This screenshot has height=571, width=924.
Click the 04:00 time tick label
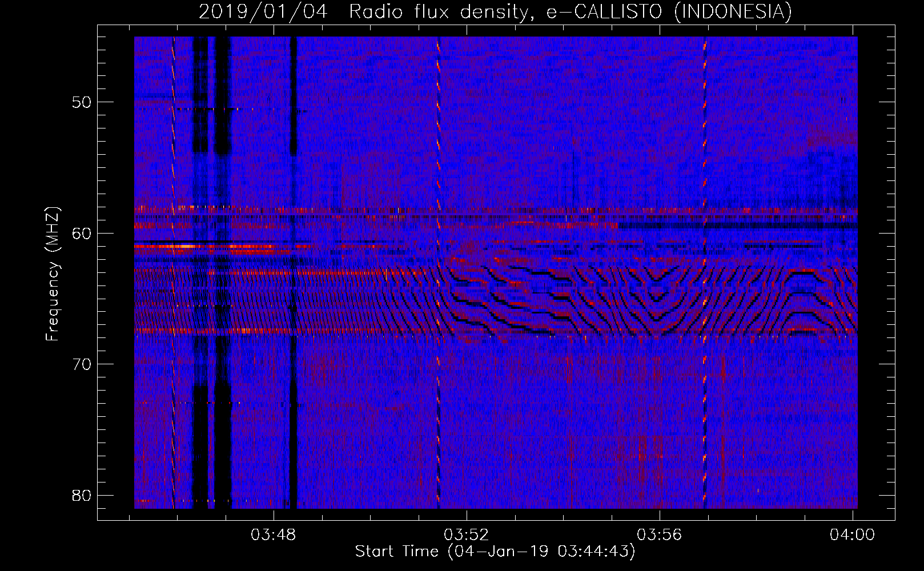(852, 535)
